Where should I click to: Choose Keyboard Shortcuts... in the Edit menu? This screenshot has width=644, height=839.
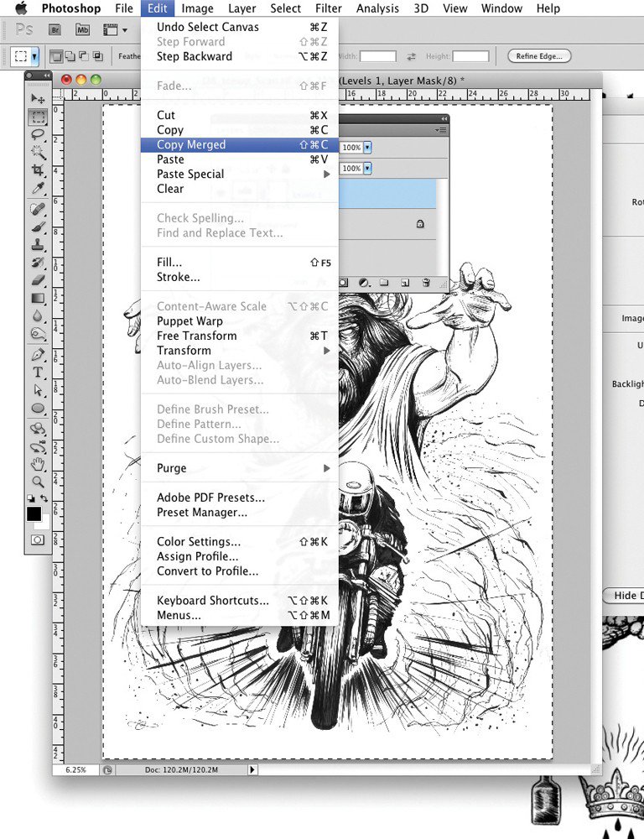(x=240, y=601)
